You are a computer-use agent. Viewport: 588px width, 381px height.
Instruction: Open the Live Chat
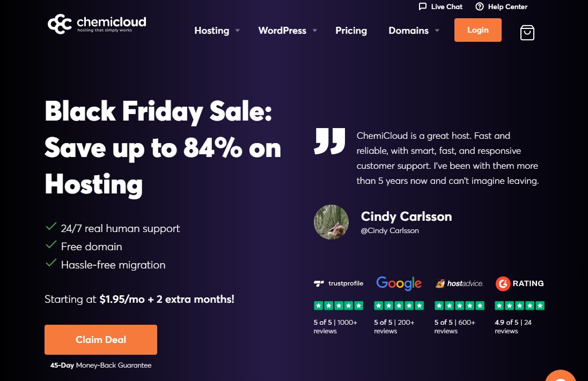click(440, 6)
